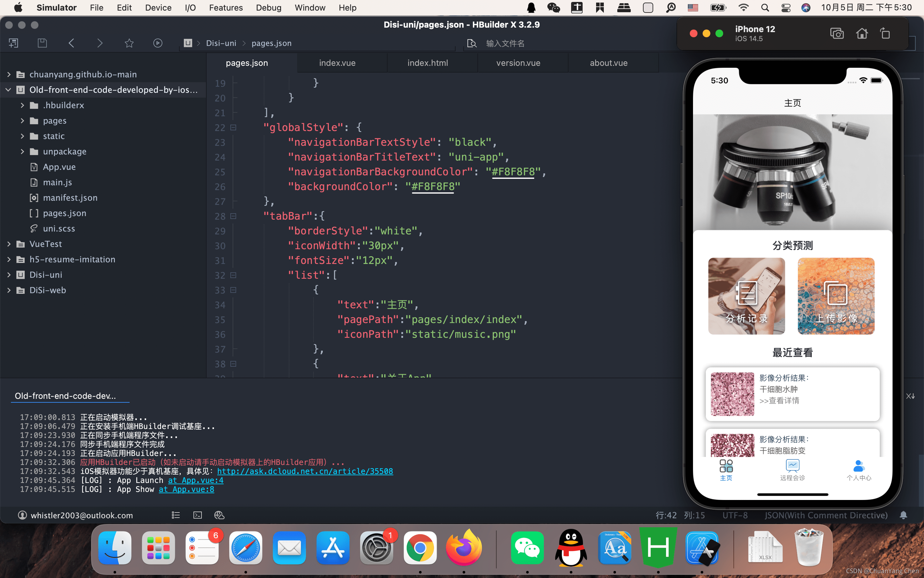Open the ask.dcloud.net.cn article link in console
This screenshot has width=924, height=578.
point(305,471)
